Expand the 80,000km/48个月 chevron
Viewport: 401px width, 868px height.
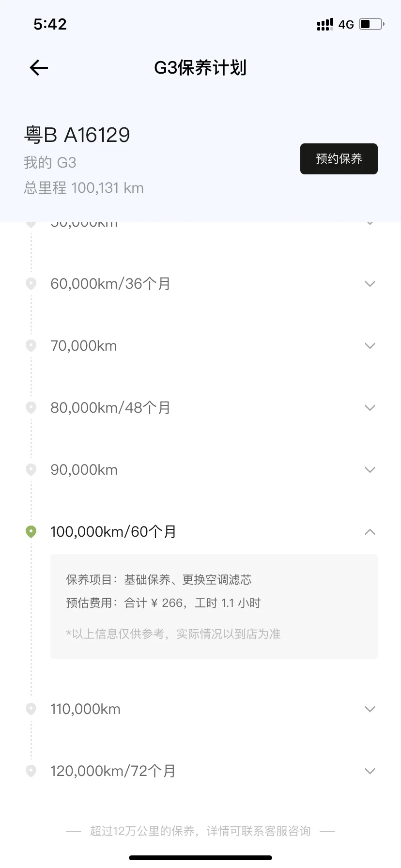point(370,408)
